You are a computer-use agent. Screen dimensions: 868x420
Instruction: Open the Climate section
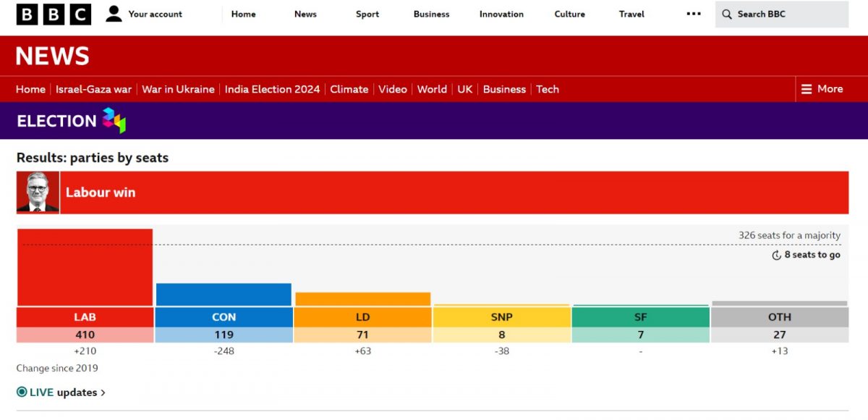pyautogui.click(x=349, y=89)
